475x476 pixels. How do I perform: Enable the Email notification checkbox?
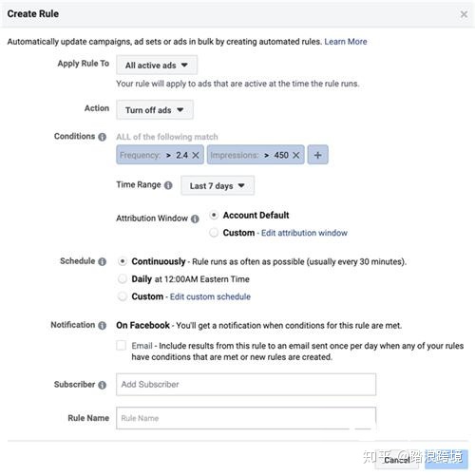pyautogui.click(x=121, y=345)
